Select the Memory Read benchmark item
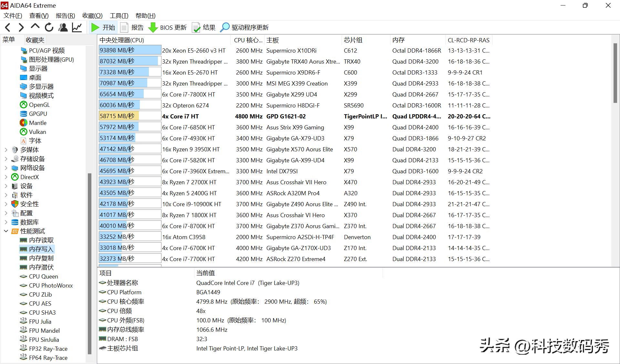This screenshot has height=364, width=620. pyautogui.click(x=41, y=240)
